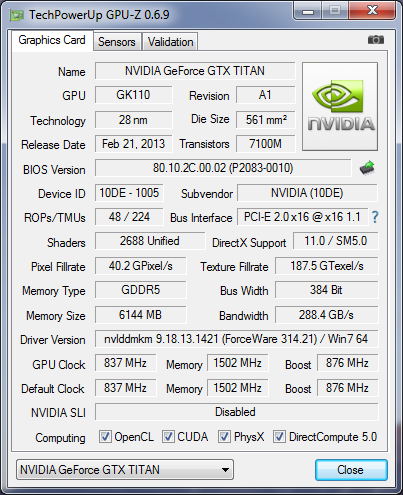
Task: Click the disabled maximize window icon
Action: [335, 11]
